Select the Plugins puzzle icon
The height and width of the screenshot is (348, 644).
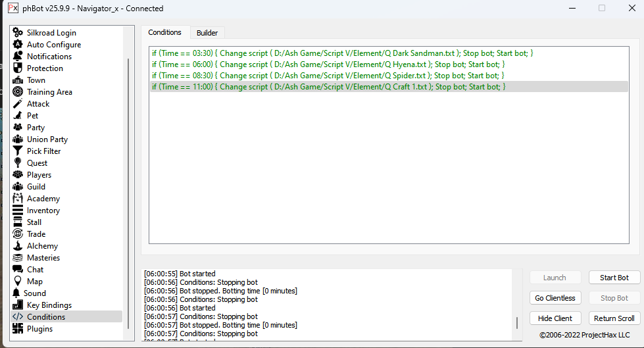(18, 328)
